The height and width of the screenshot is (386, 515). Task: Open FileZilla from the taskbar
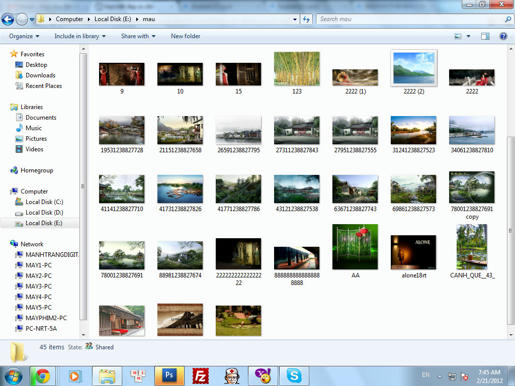200,376
